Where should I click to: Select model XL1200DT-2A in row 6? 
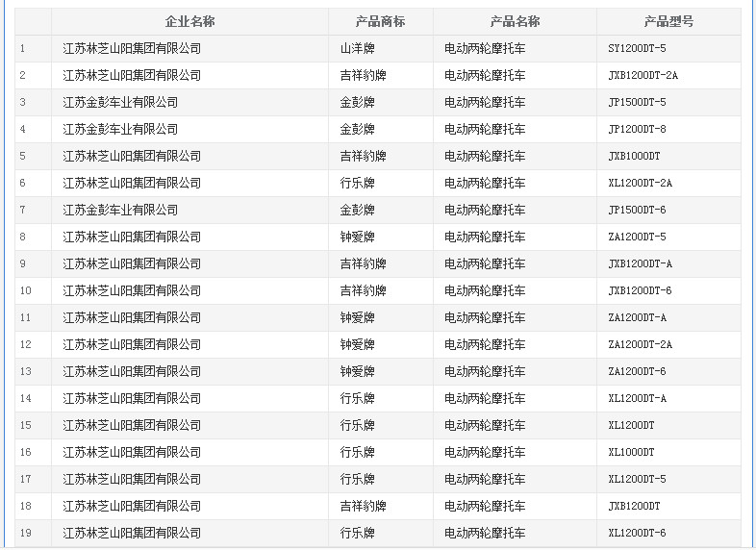(640, 183)
